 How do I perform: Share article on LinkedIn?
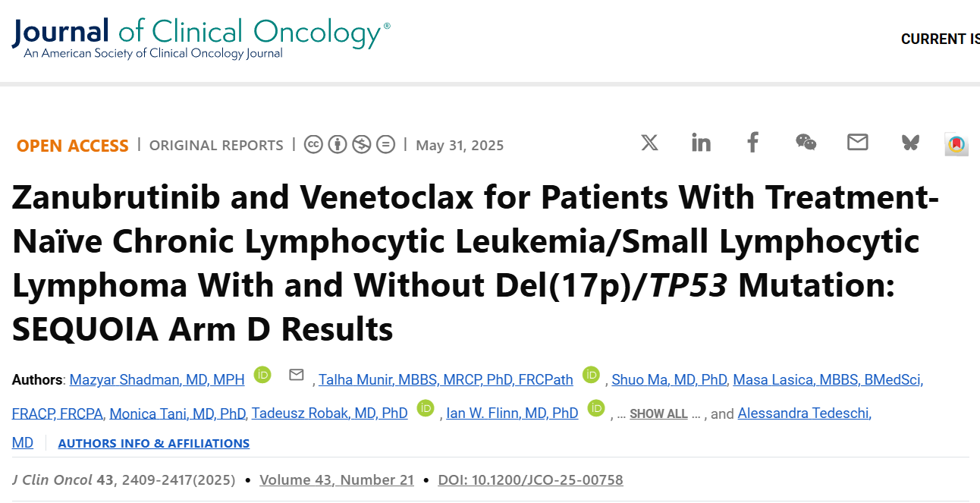(701, 143)
